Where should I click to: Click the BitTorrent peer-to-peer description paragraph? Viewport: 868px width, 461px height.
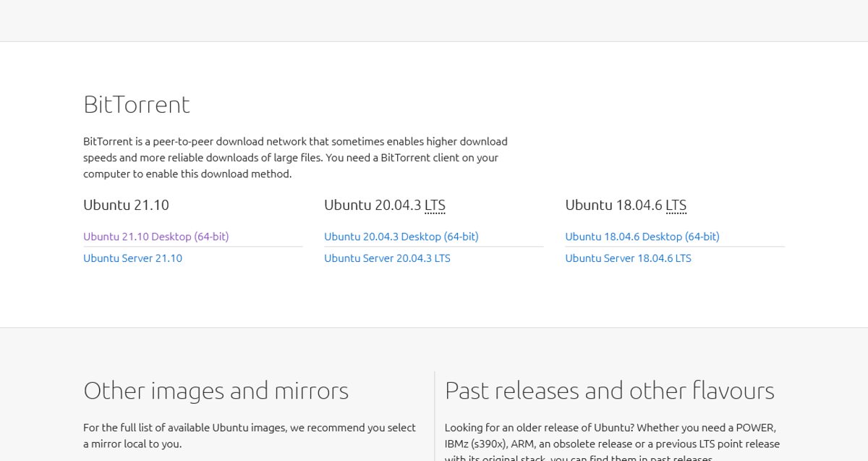(x=295, y=158)
